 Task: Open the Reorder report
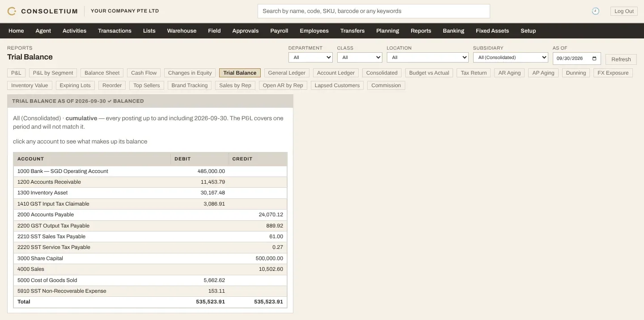[x=112, y=85]
